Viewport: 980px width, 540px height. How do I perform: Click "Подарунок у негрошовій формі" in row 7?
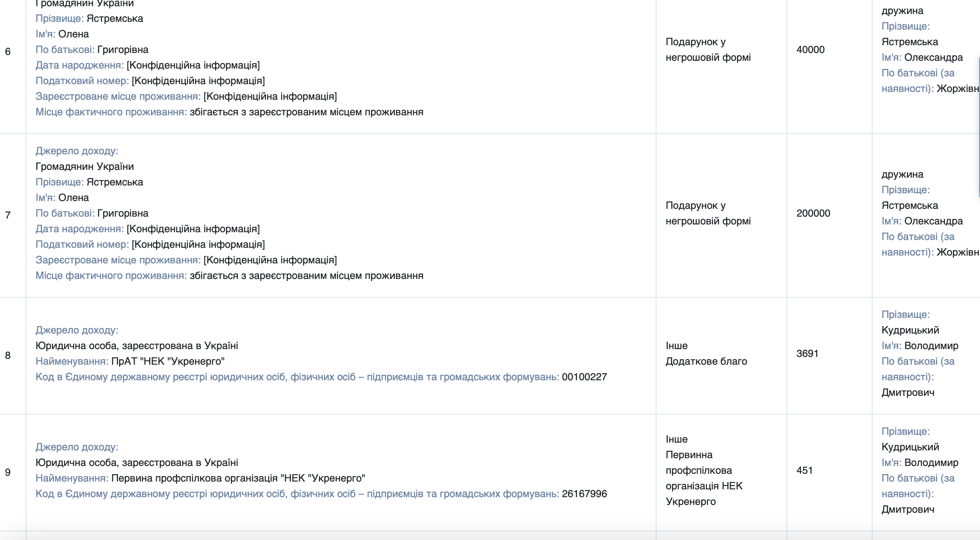coord(708,213)
